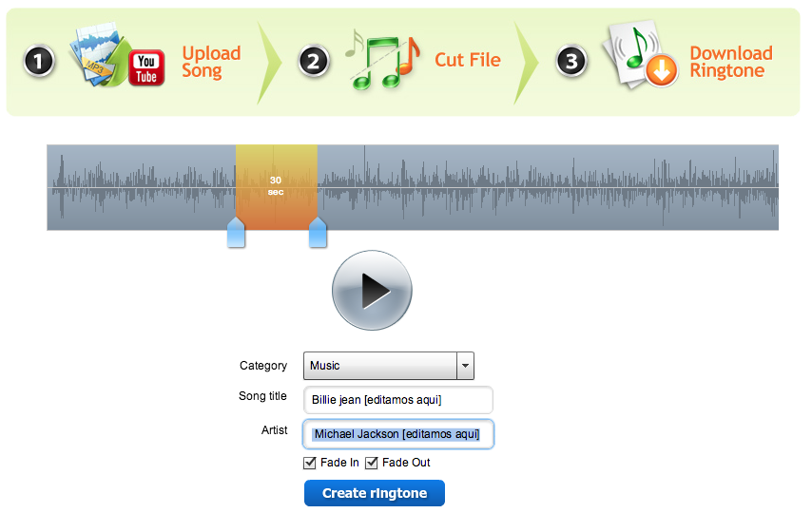Screen dimensions: 812x532
Task: Click the orange 30 sec selected region
Action: tap(277, 187)
